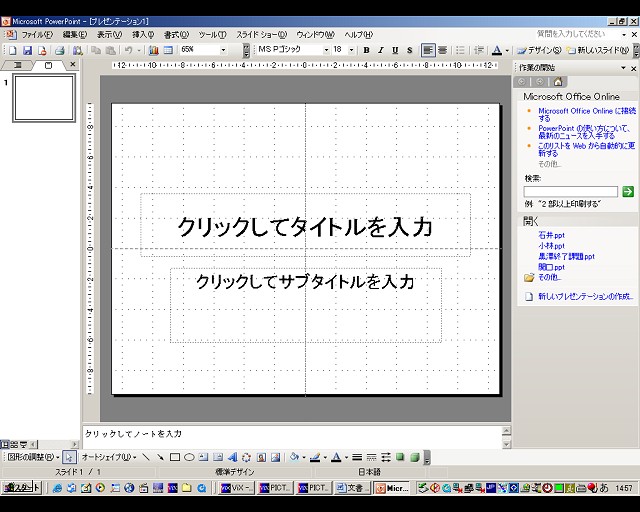Open the ヘルプ (Help) menu
Viewport: 640px width, 512px height.
[358, 35]
